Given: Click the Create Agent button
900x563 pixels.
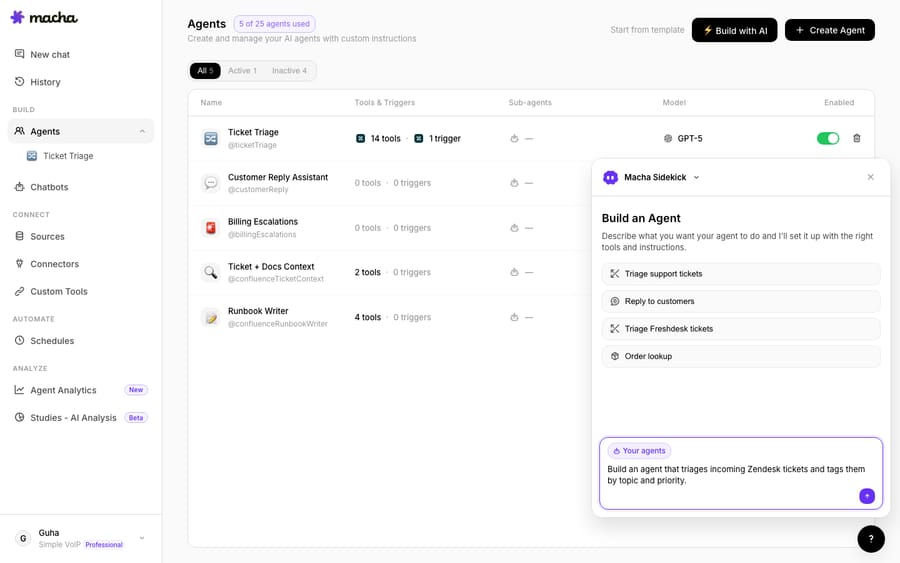Looking at the screenshot, I should click(829, 30).
